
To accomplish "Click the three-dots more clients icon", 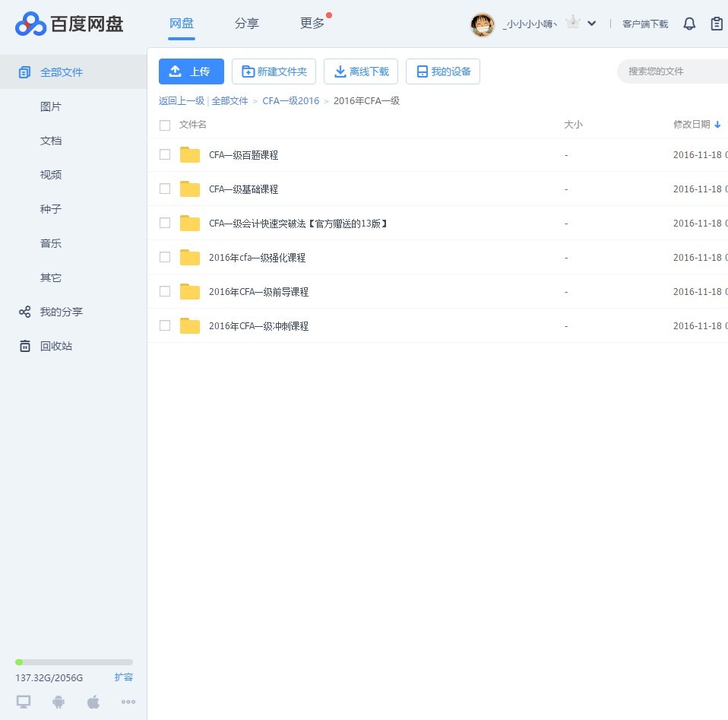I will (128, 702).
